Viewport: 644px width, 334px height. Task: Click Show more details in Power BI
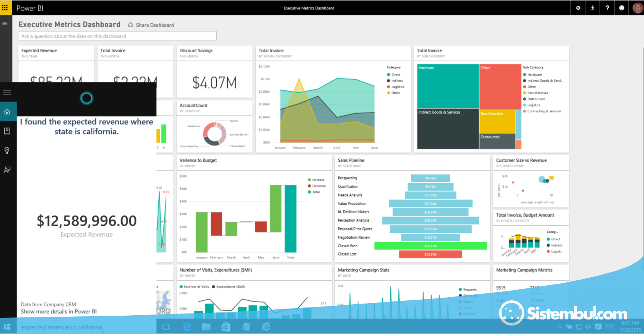(x=59, y=311)
